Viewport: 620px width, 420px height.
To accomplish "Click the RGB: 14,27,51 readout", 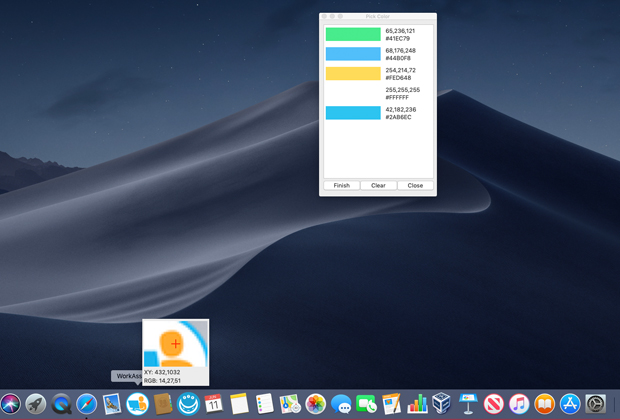I will [x=163, y=381].
